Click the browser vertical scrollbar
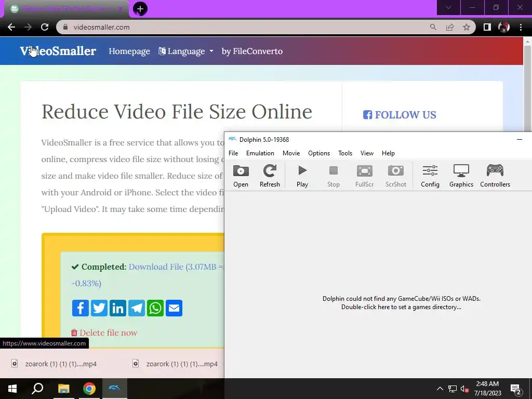 click(x=527, y=87)
